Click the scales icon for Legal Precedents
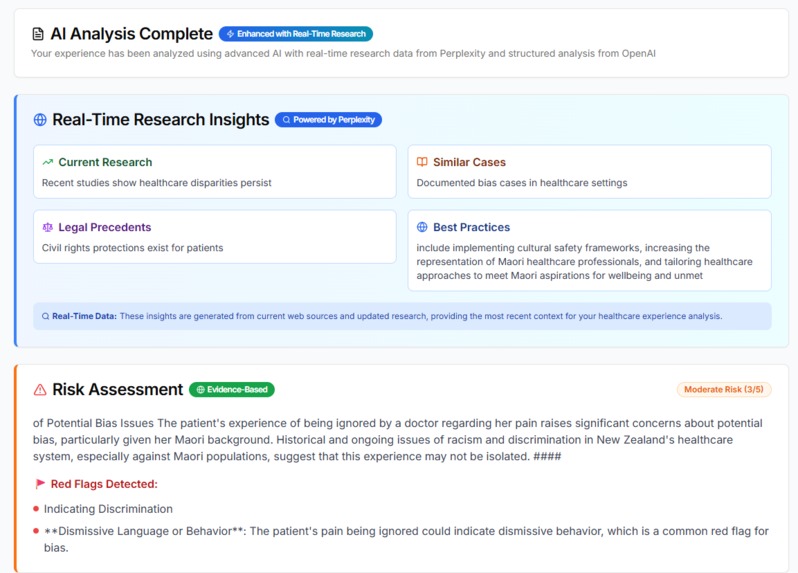Image resolution: width=798 pixels, height=573 pixels. (47, 227)
